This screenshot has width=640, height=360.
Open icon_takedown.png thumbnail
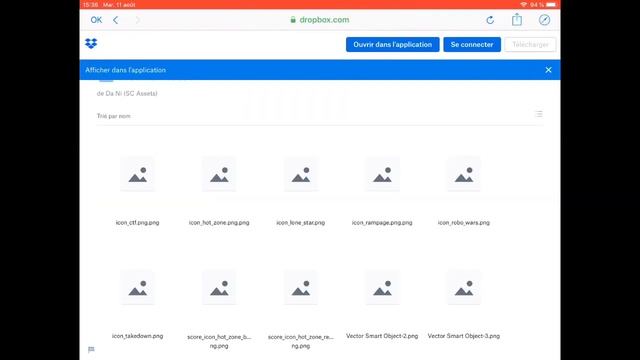pyautogui.click(x=138, y=288)
